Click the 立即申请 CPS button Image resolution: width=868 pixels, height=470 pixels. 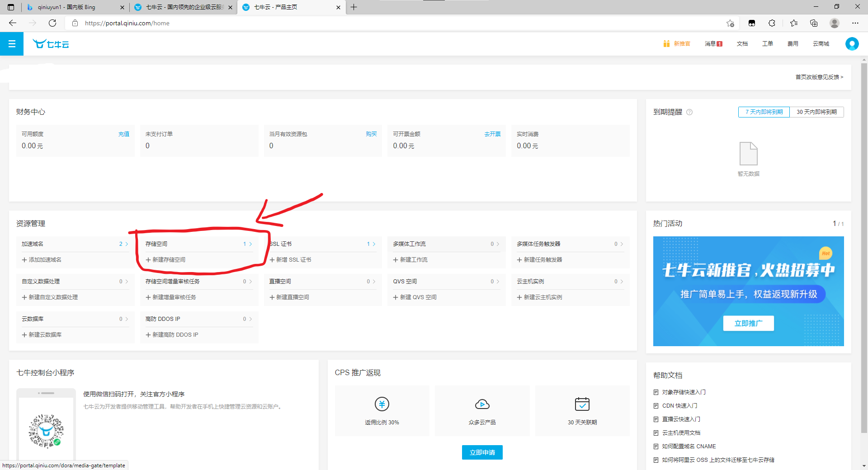(x=482, y=452)
